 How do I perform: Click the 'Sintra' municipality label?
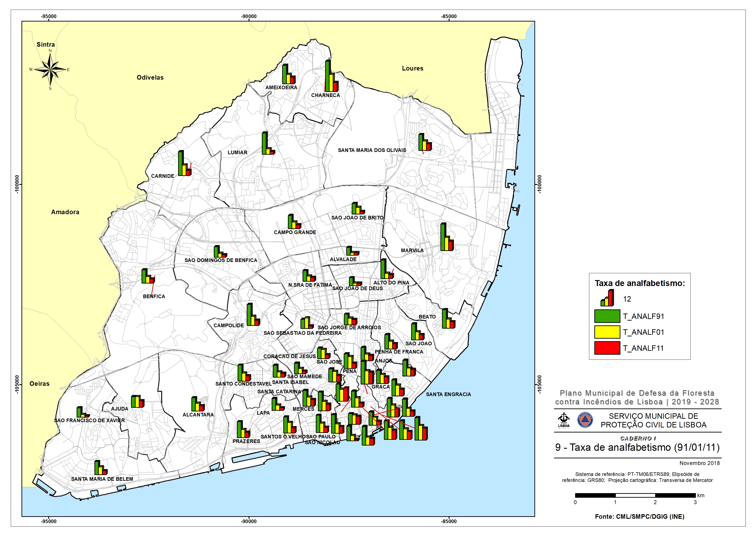pos(46,44)
